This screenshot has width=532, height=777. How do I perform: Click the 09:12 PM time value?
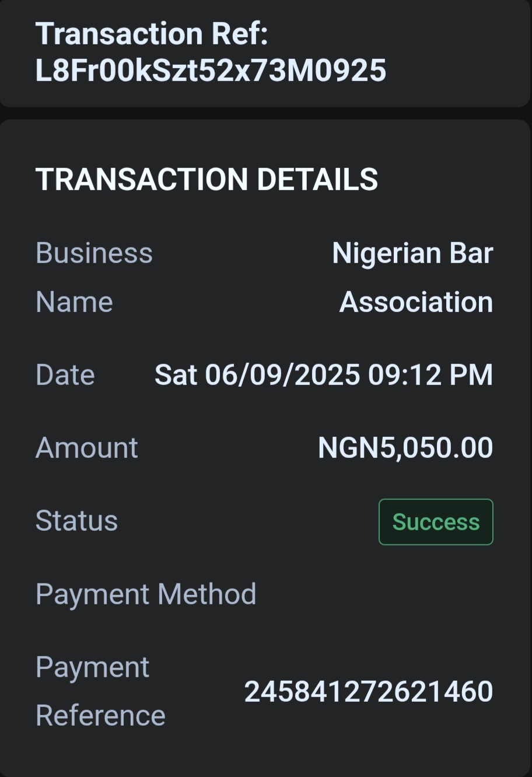coord(430,374)
